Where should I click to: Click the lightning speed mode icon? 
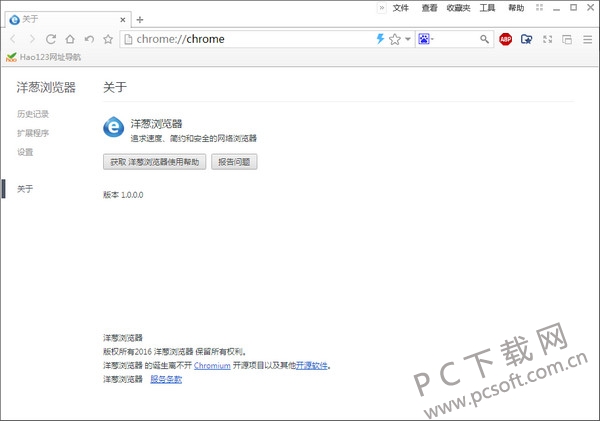click(380, 39)
